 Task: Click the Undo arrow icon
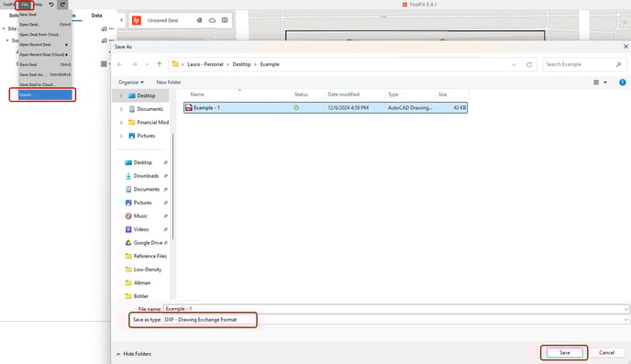[51, 5]
